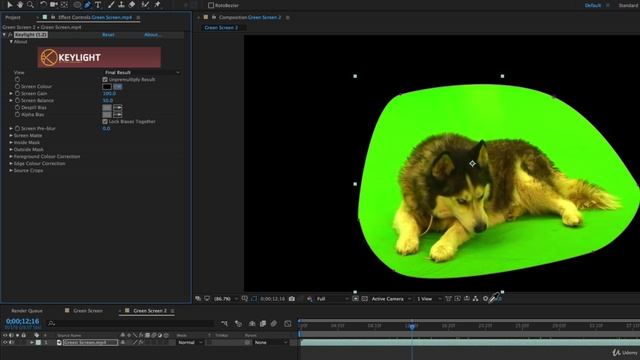The width and height of the screenshot is (640, 360).
Task: Click the Screen Gain value 100.0
Action: click(x=109, y=93)
